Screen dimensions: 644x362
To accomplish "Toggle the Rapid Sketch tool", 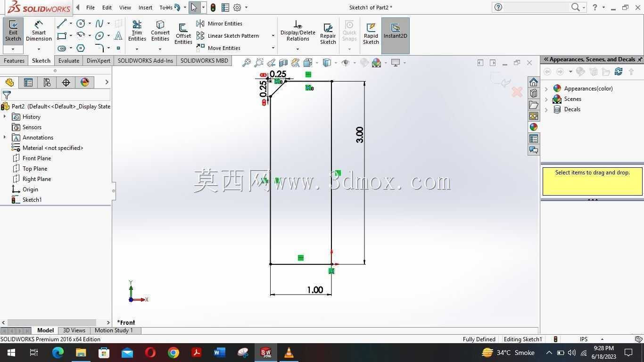I will 371,34.
